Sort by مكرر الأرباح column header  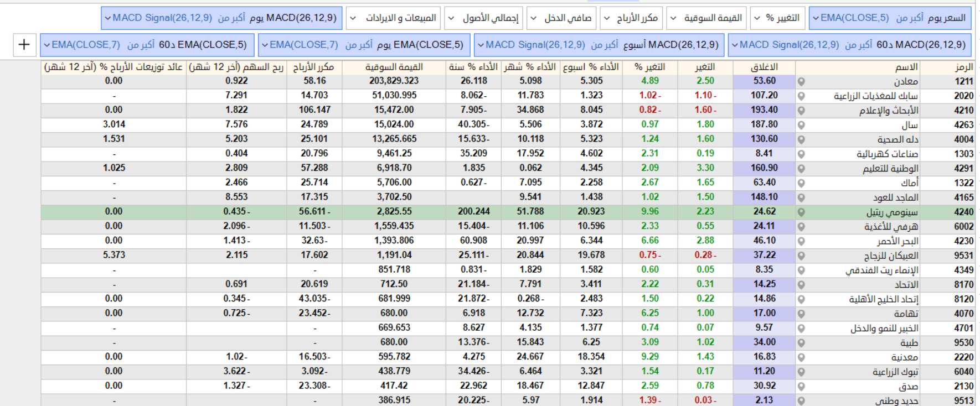(x=314, y=67)
